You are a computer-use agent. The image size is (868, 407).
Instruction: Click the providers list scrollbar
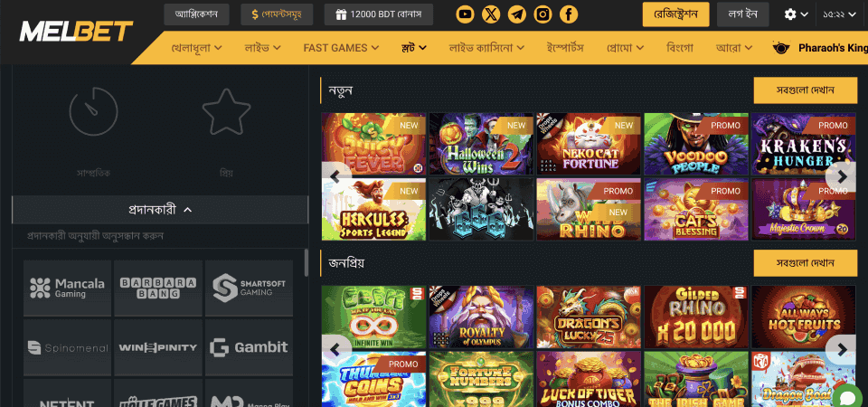click(x=307, y=263)
